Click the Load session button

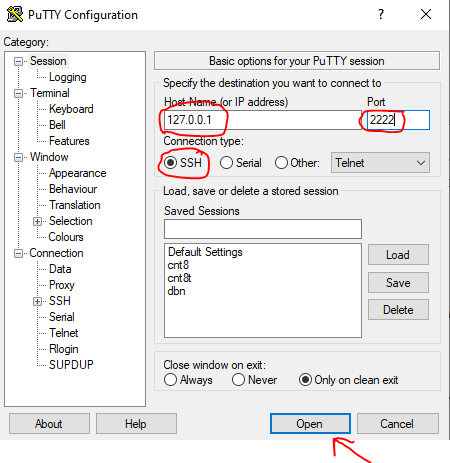click(x=398, y=255)
